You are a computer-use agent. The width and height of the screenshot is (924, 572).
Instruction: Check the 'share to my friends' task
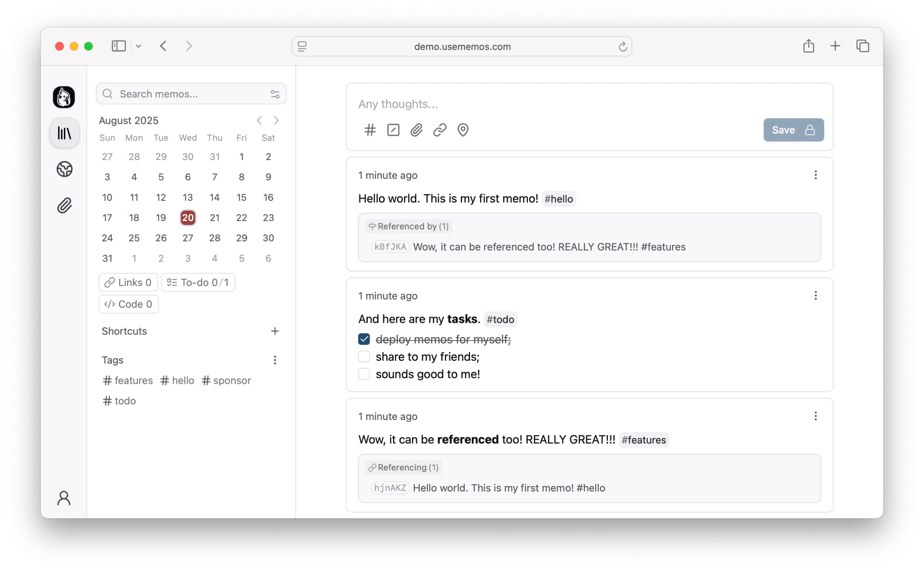pyautogui.click(x=364, y=356)
